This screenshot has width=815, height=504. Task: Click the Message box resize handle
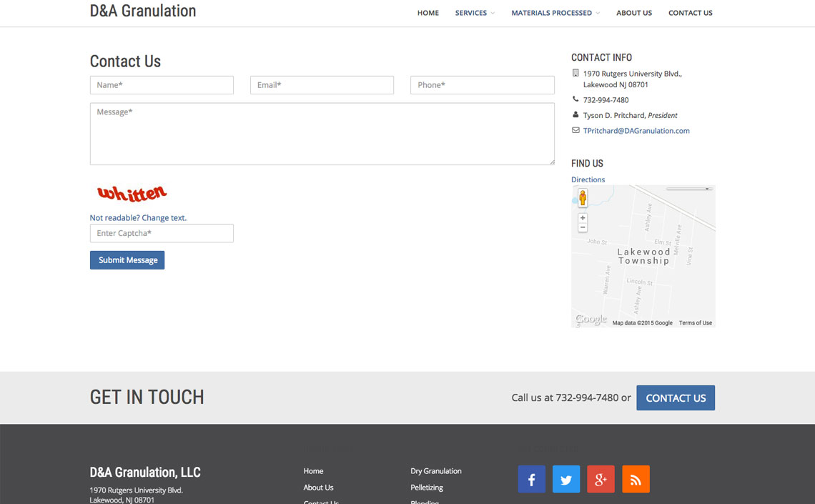coord(552,162)
